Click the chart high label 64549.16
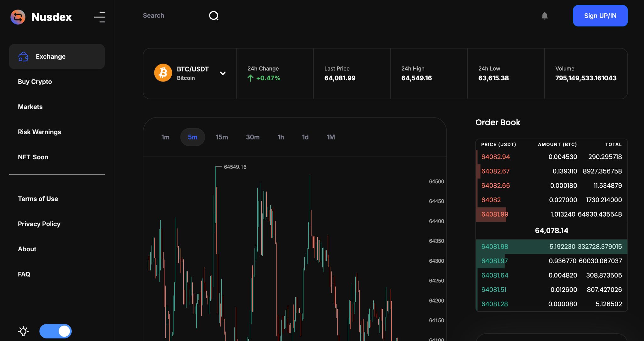This screenshot has height=341, width=644. [x=235, y=167]
